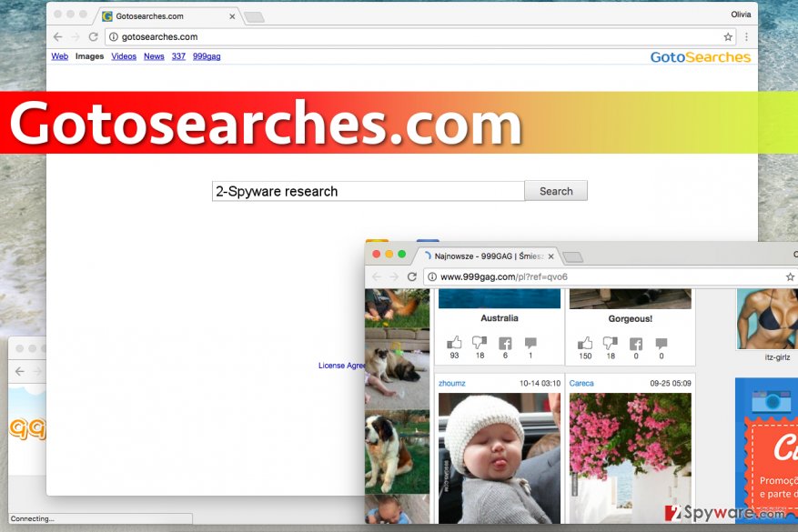Open the 999gag link in the top bar

(x=207, y=56)
